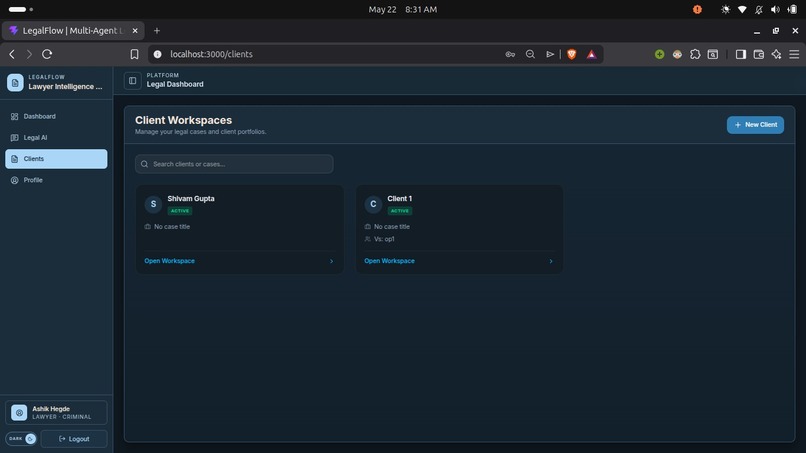This screenshot has height=453, width=806.
Task: Go to the Profile page
Action: coord(56,180)
